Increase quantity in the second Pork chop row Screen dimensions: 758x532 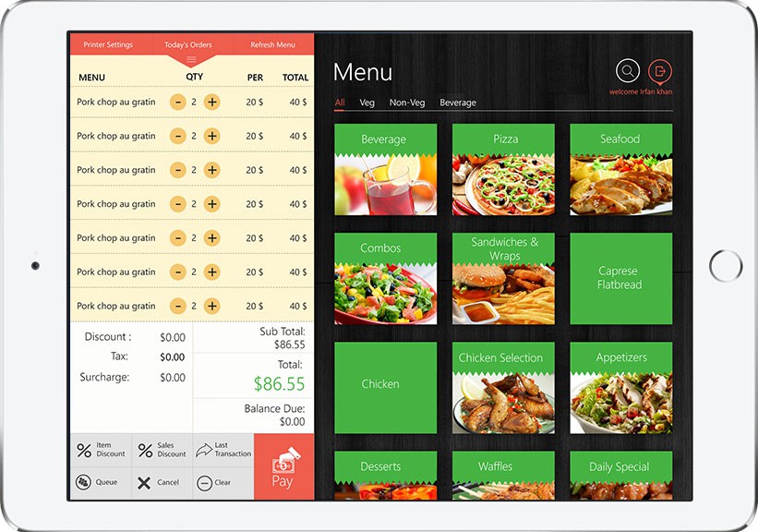pyautogui.click(x=211, y=136)
